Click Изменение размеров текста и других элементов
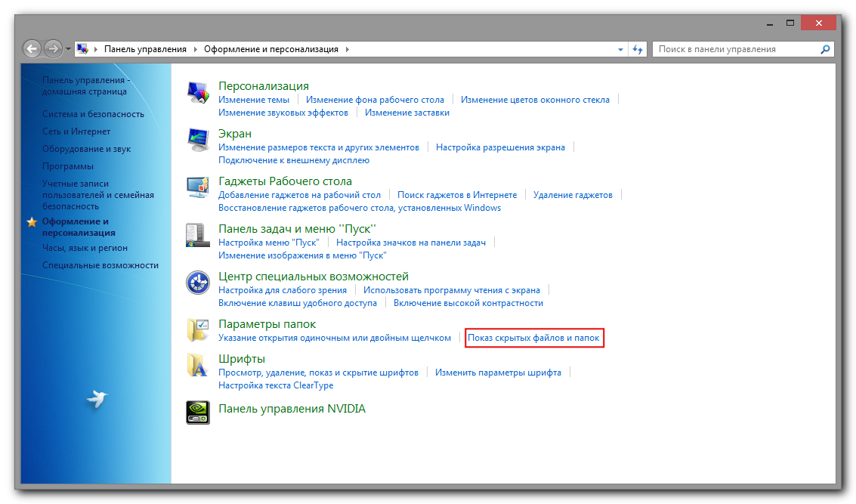 pos(319,147)
